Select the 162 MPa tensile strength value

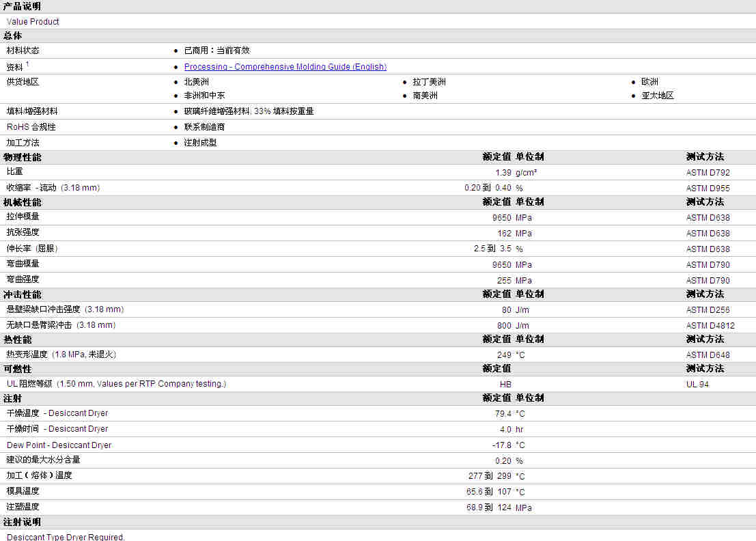pos(504,234)
